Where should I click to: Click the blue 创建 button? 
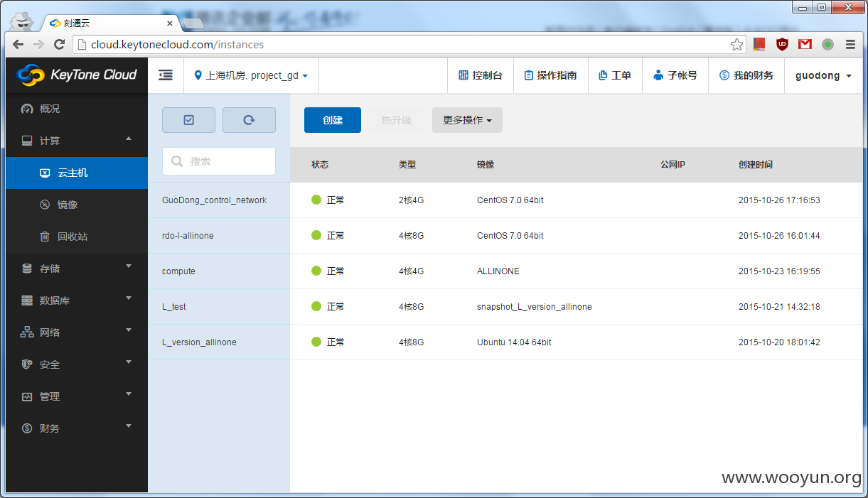(x=333, y=120)
